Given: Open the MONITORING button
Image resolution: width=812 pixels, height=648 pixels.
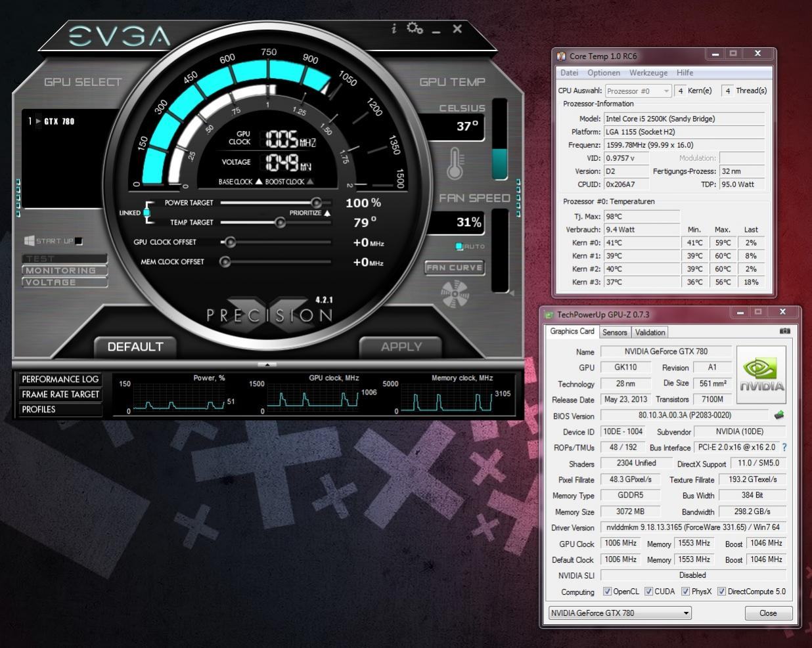Looking at the screenshot, I should [65, 270].
